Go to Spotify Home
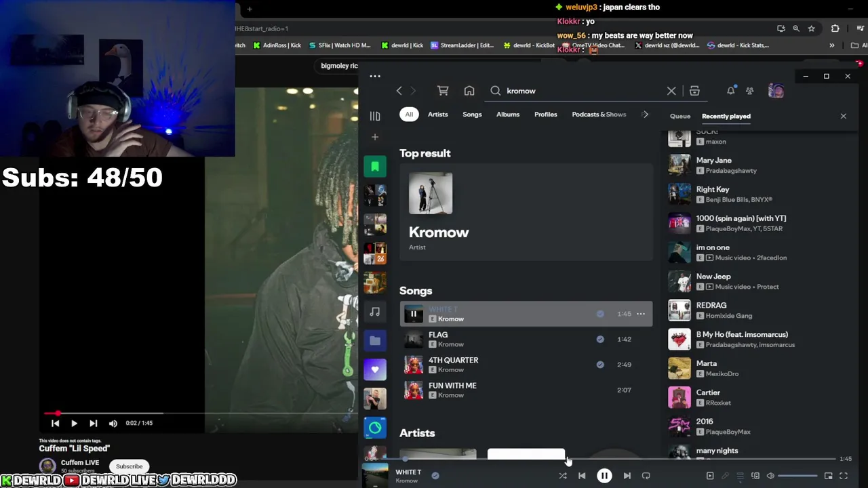Viewport: 868px width, 488px height. pyautogui.click(x=469, y=91)
